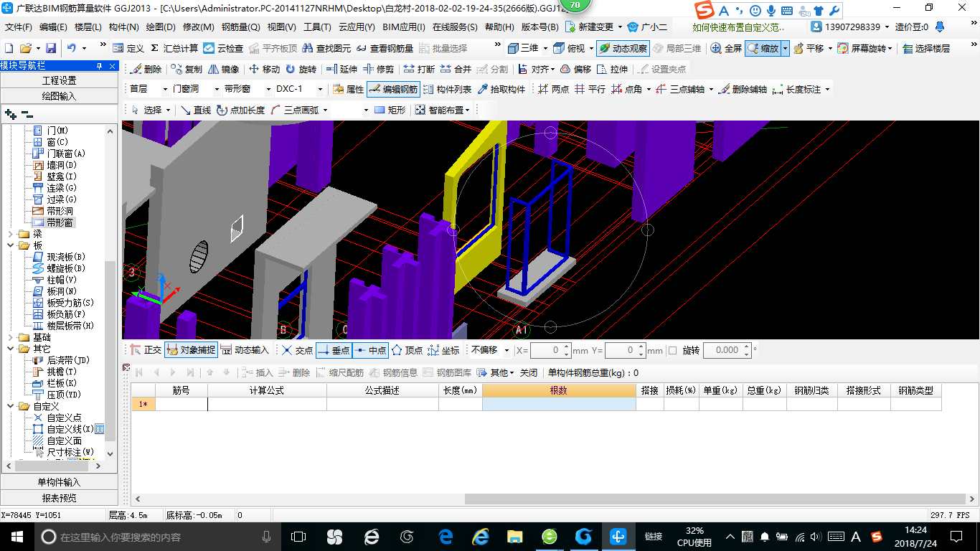
Task: Click the 复制 copy tool
Action: [x=187, y=70]
